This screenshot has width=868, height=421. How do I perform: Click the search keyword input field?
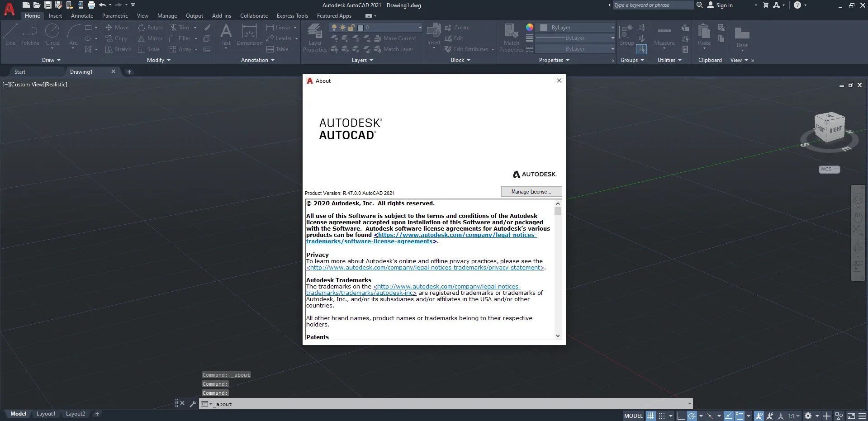653,5
